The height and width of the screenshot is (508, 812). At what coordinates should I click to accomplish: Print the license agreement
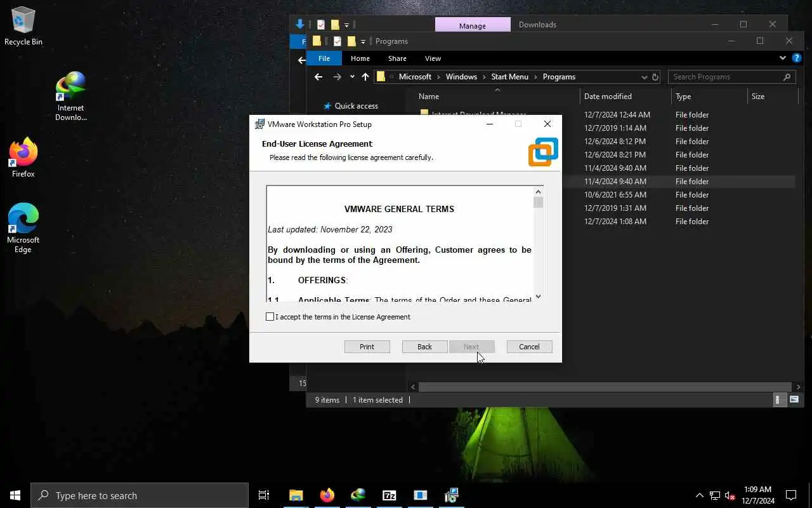(x=367, y=347)
